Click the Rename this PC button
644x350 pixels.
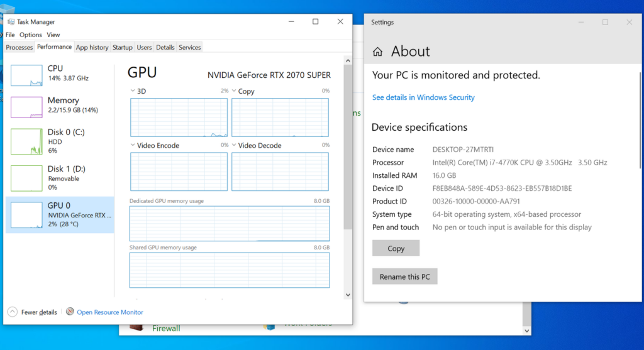[404, 276]
